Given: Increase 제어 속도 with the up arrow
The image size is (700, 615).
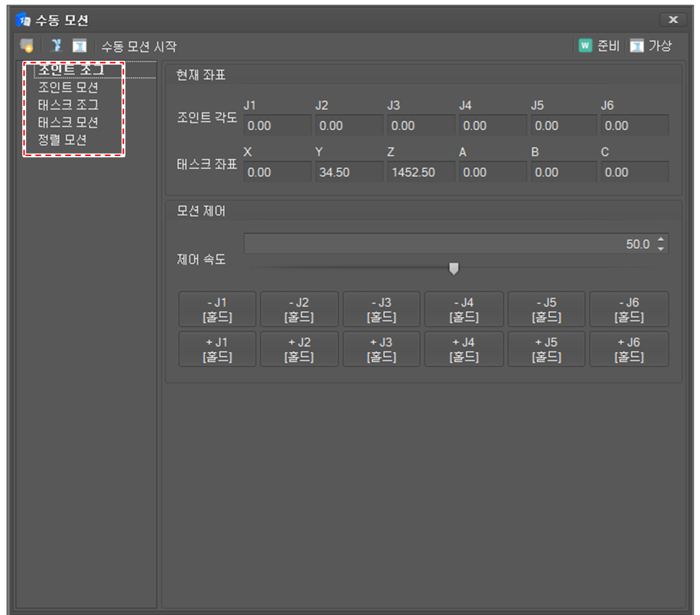Looking at the screenshot, I should tap(661, 239).
